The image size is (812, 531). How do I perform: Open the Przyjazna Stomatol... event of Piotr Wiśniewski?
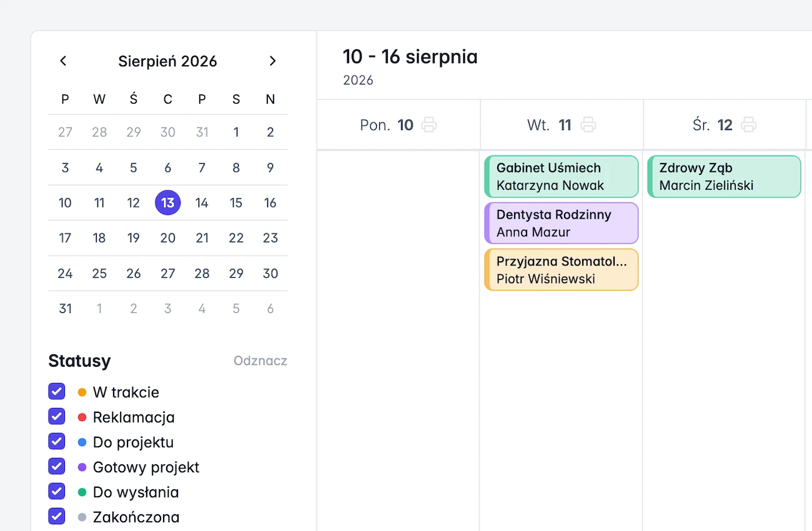(562, 270)
